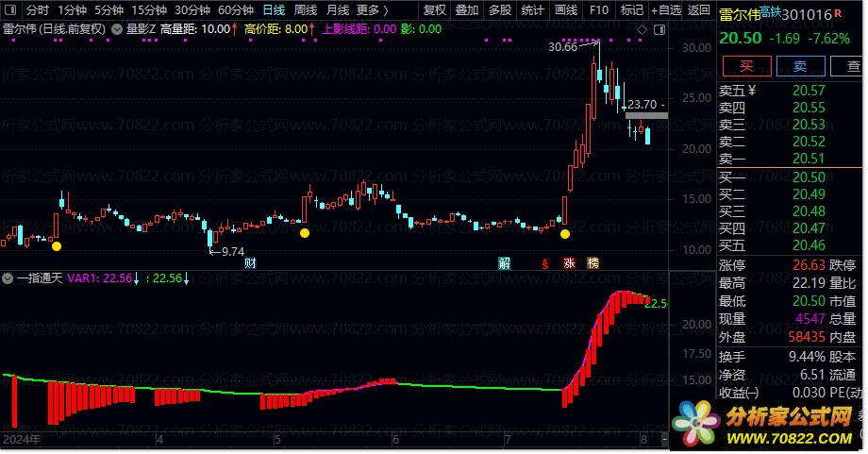This screenshot has height=454, width=868.
Task: Select the 30分钟 period tab
Action: (192, 10)
